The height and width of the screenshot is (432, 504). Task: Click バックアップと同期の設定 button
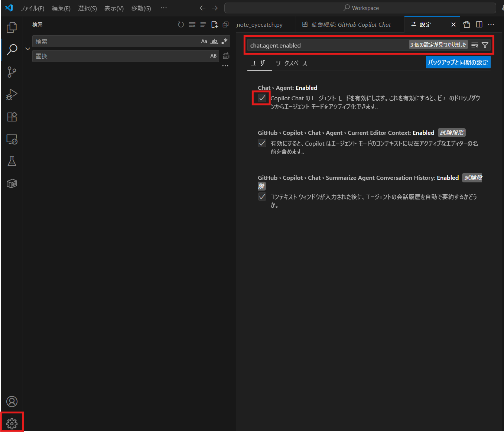(x=458, y=62)
